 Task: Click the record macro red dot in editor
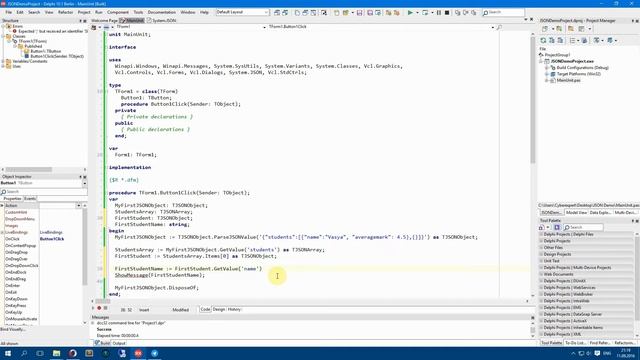(x=99, y=308)
